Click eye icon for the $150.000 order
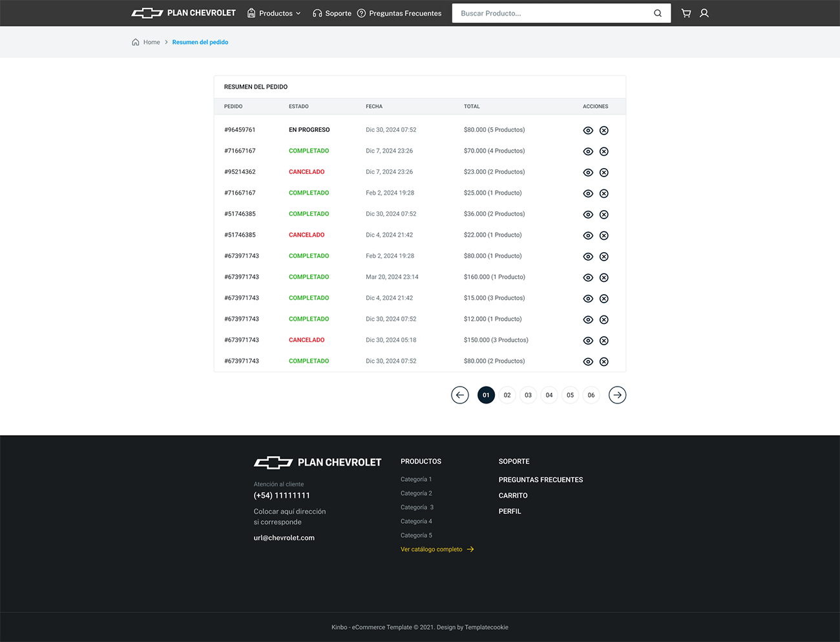The image size is (840, 642). pyautogui.click(x=588, y=341)
